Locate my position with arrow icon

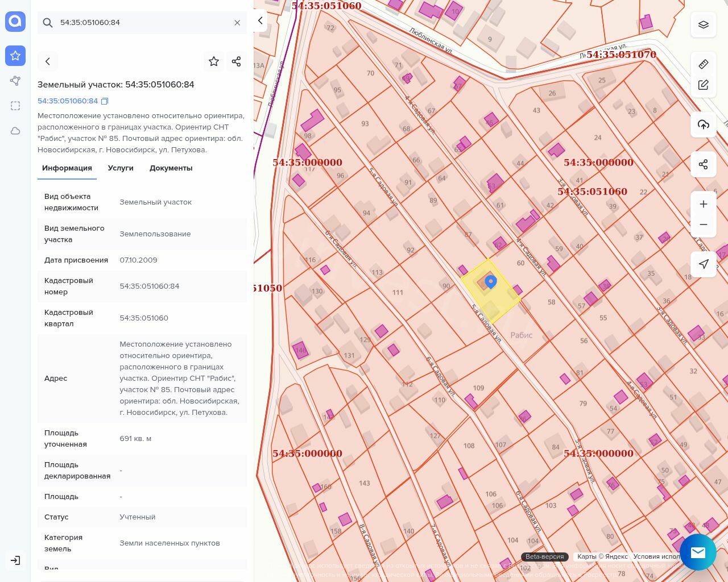coord(704,264)
